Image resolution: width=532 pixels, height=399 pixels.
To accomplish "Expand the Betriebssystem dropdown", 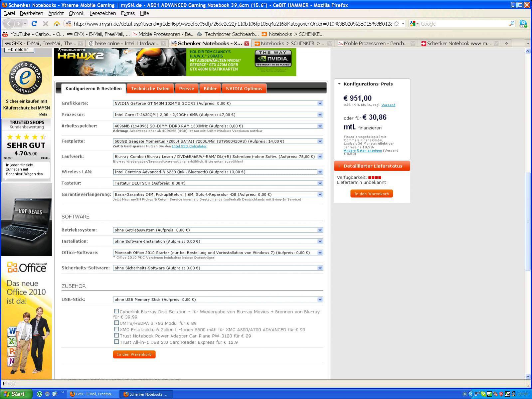I will pyautogui.click(x=218, y=230).
